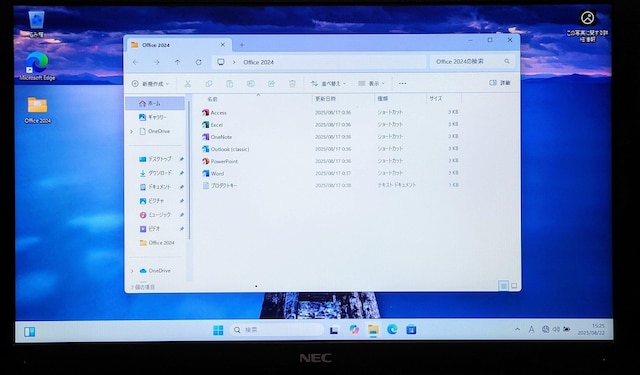Click the Share icon in toolbar
640x375 pixels.
pos(271,84)
